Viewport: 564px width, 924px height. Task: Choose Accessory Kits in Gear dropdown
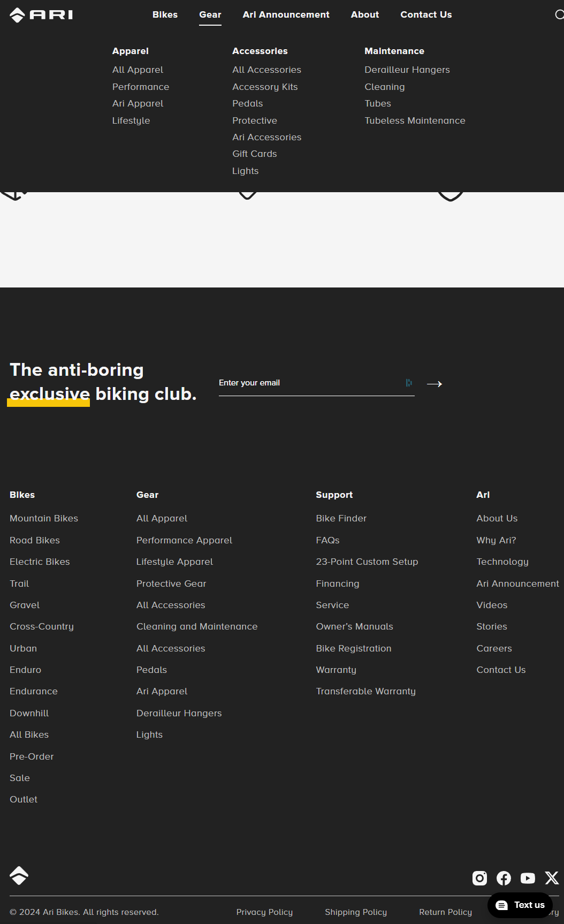point(265,87)
